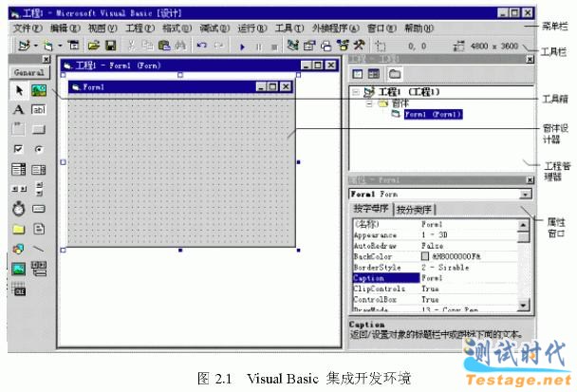Pick the Timer control in toolbox
The height and width of the screenshot is (392, 577).
(19, 208)
